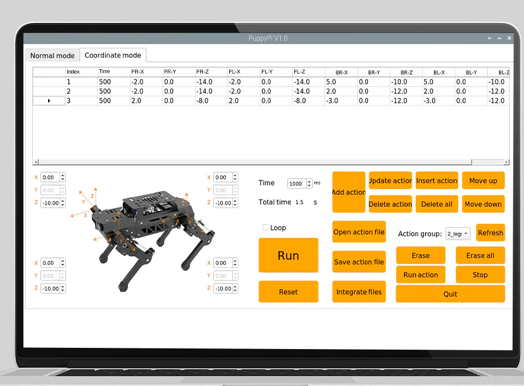Image resolution: width=524 pixels, height=386 pixels.
Task: Click the row 3 selector arrow
Action: click(49, 101)
